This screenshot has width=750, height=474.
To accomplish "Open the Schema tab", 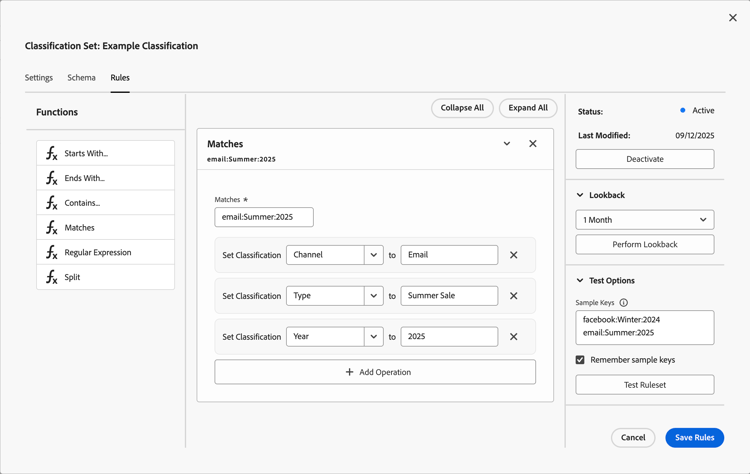I will 82,78.
